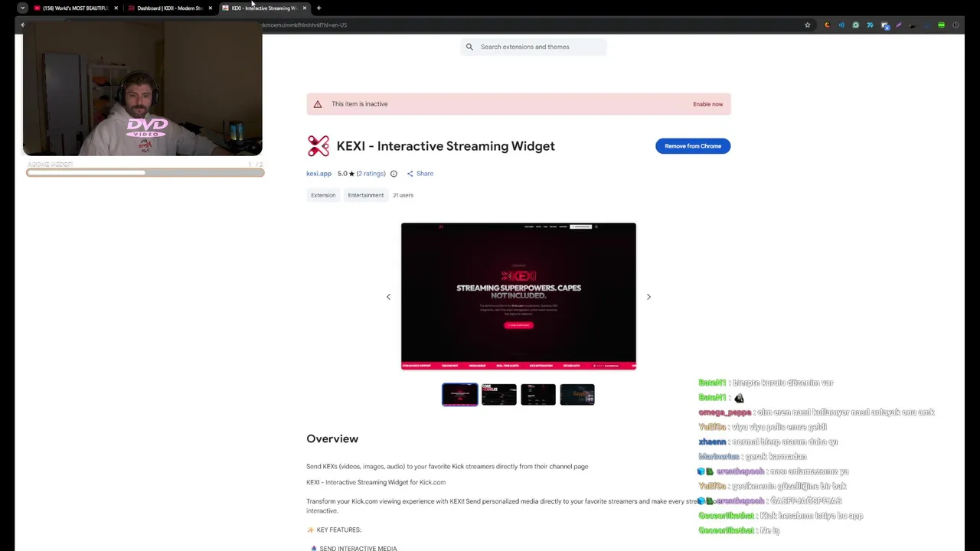
Task: Select the third screenshot thumbnail
Action: tap(538, 394)
